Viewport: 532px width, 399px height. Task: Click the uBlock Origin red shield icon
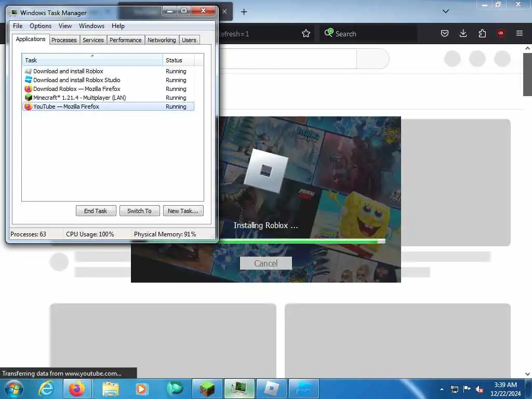[500, 33]
